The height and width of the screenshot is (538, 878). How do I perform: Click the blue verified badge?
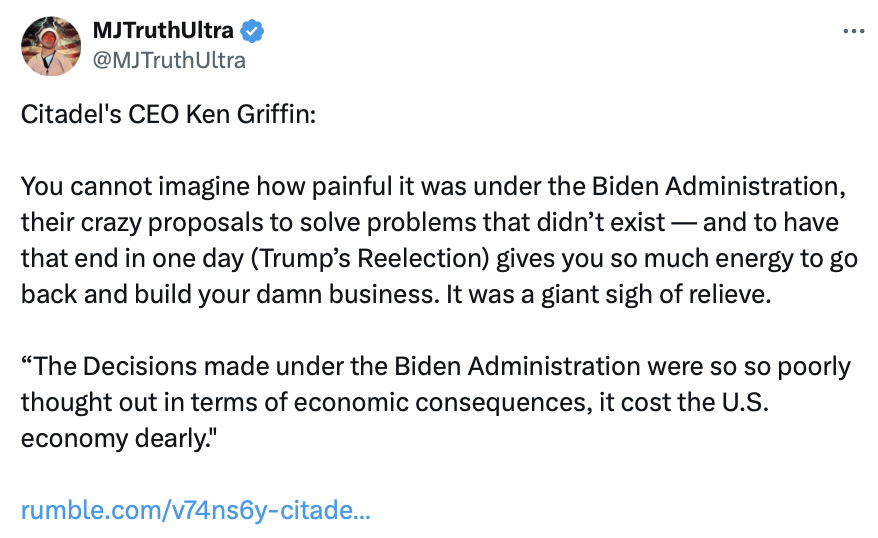254,32
